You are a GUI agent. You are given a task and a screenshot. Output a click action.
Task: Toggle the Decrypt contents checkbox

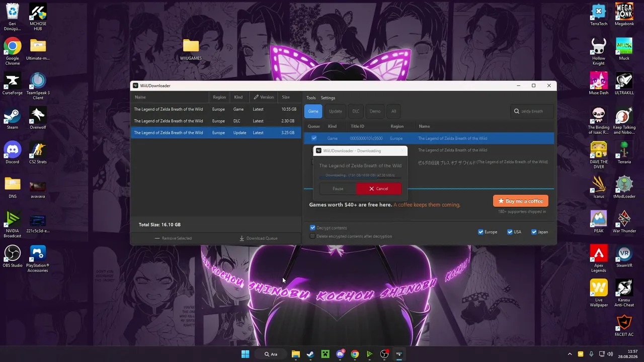coord(312,228)
